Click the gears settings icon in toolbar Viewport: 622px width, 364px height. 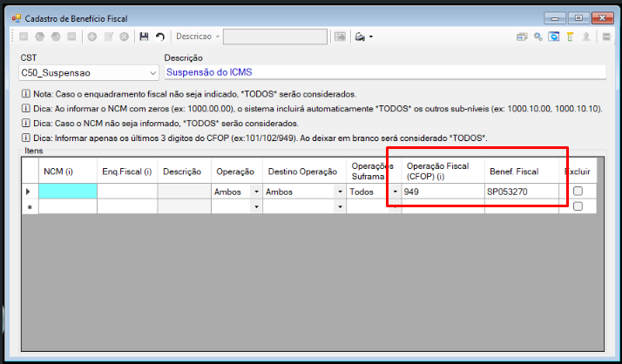537,37
